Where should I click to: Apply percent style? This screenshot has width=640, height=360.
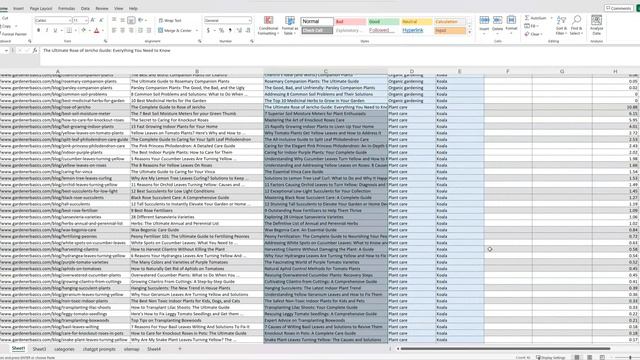point(221,30)
